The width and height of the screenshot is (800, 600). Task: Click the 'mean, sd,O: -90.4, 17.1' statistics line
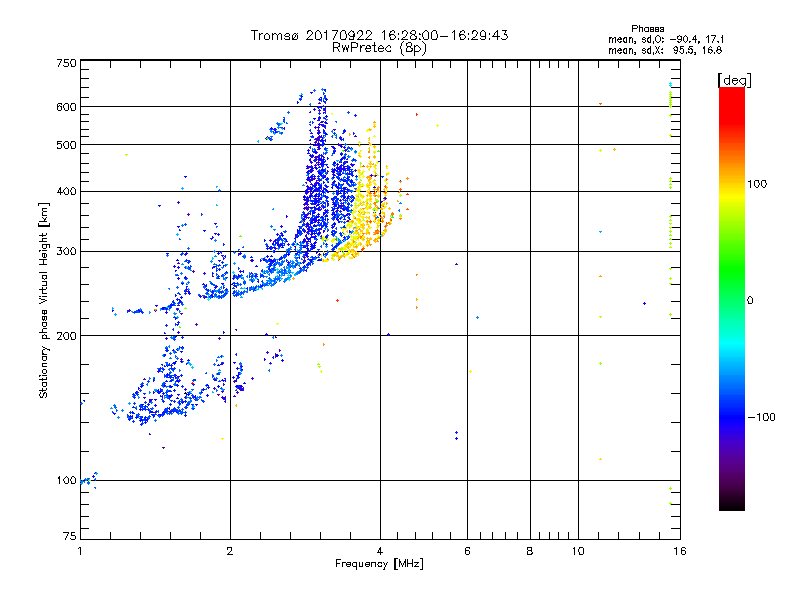click(x=666, y=39)
